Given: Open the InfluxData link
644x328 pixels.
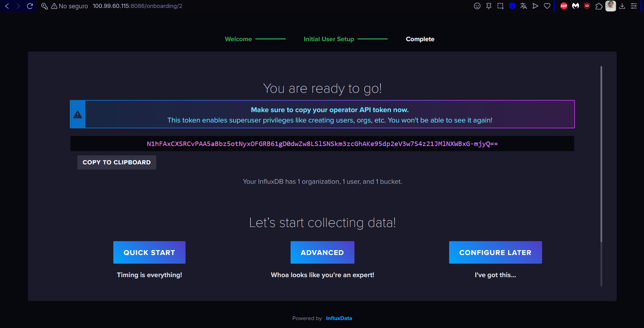Looking at the screenshot, I should [339, 318].
